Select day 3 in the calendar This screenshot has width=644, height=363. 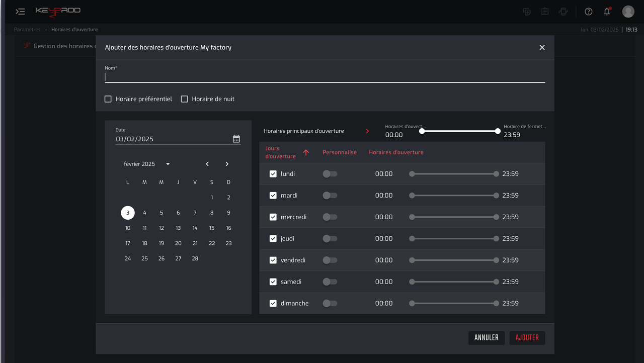(x=128, y=213)
